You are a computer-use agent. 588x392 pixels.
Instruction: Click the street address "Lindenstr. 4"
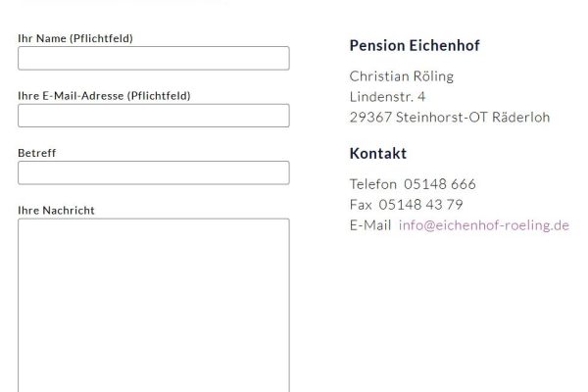pos(387,97)
